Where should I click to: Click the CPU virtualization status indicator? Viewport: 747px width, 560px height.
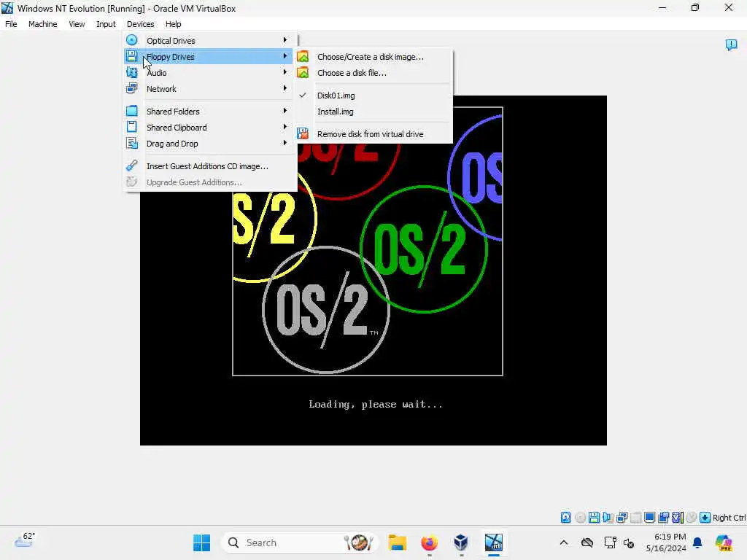click(678, 518)
